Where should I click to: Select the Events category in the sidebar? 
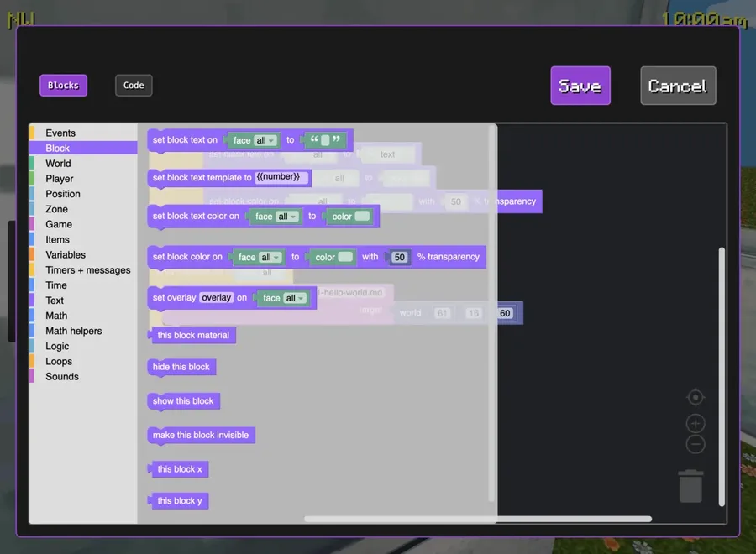[60, 133]
